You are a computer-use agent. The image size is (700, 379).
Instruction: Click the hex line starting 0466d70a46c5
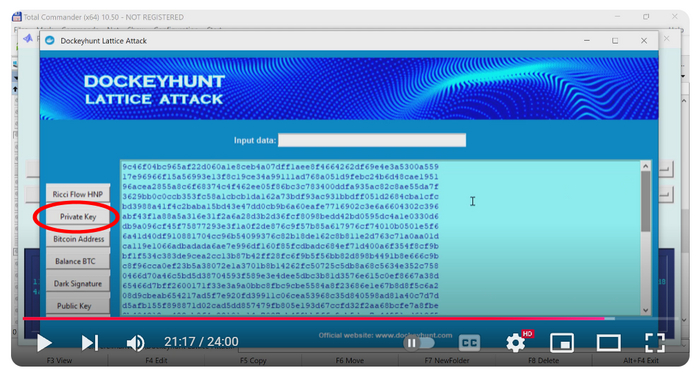tap(280, 276)
